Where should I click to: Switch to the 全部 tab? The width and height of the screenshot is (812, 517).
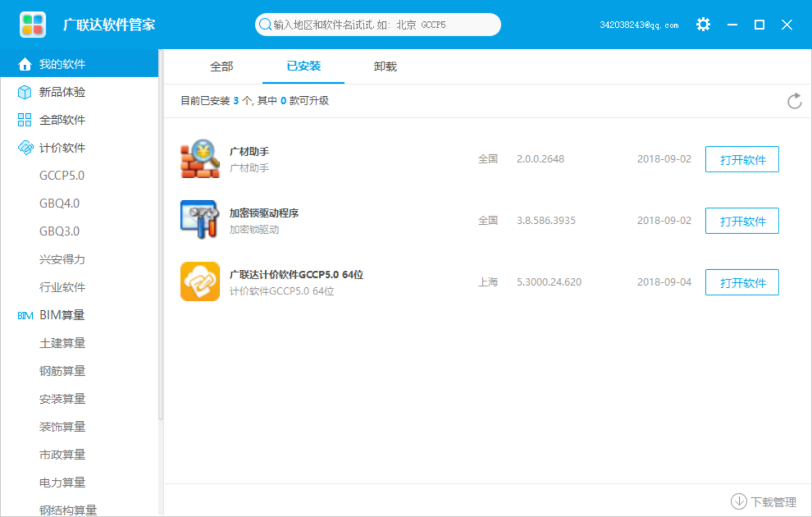pos(221,67)
